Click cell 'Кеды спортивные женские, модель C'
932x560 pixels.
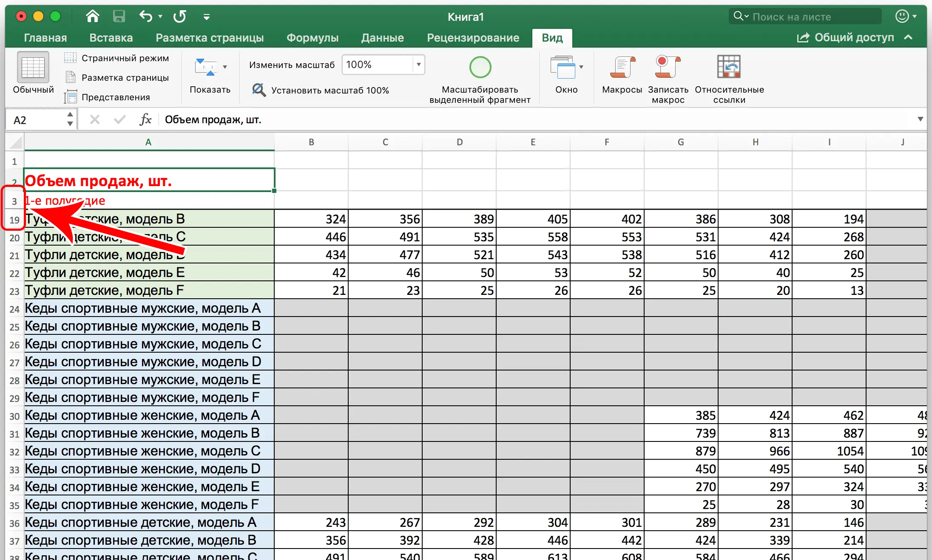[149, 451]
